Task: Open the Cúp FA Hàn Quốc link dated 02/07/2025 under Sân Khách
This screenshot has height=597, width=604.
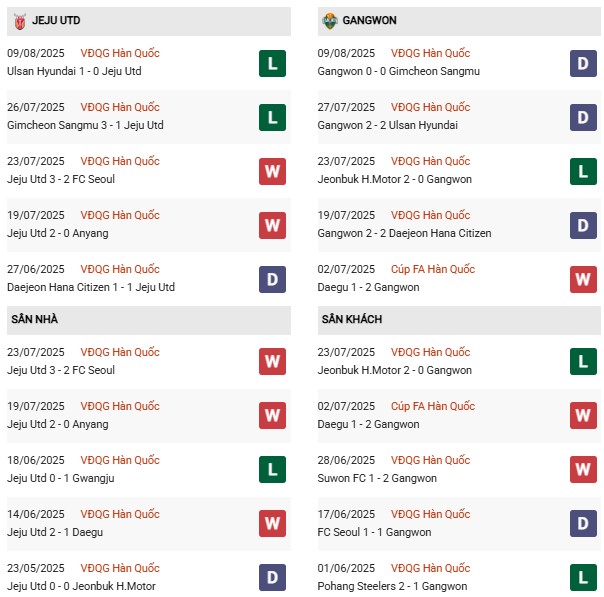Action: point(432,406)
